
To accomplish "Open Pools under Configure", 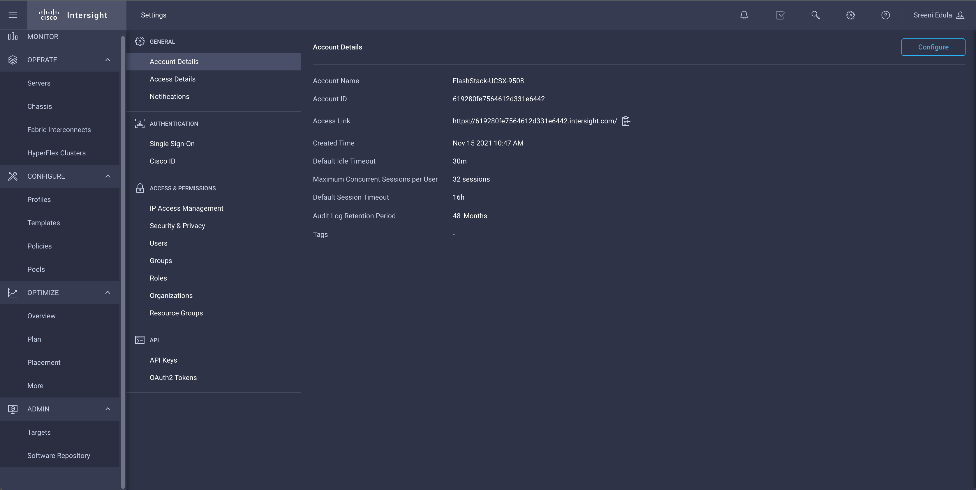I will (36, 270).
